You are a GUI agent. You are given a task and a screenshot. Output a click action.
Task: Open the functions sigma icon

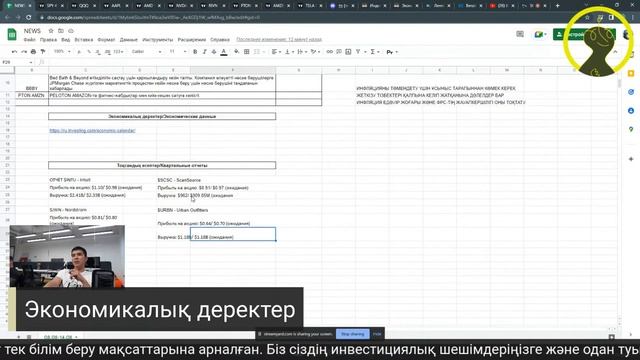[x=373, y=52]
